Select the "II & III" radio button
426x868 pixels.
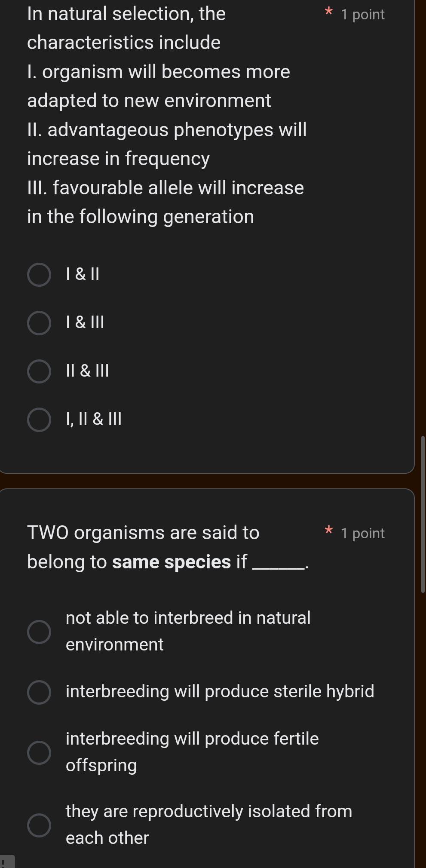(x=39, y=371)
